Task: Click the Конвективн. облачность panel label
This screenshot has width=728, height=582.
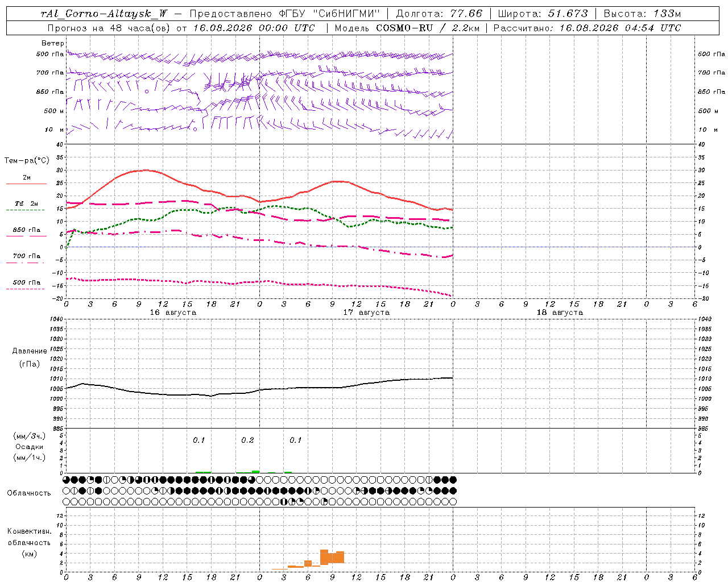Action: pos(29,542)
